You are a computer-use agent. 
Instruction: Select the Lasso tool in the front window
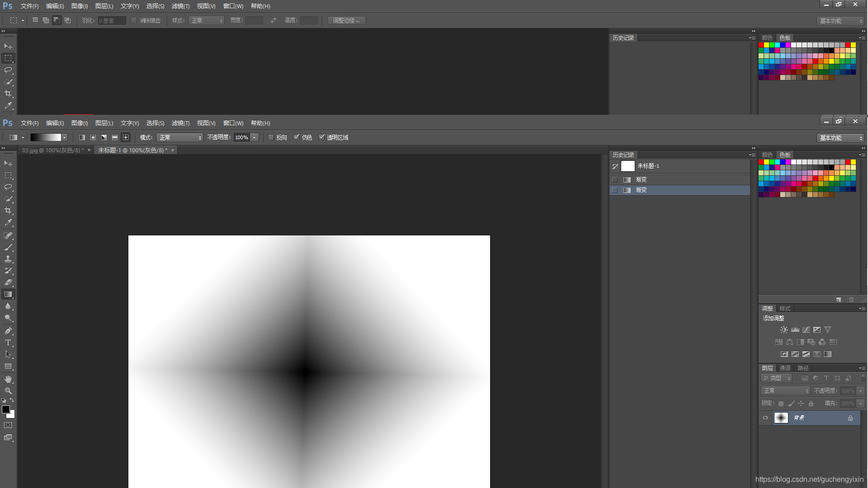pyautogui.click(x=8, y=187)
